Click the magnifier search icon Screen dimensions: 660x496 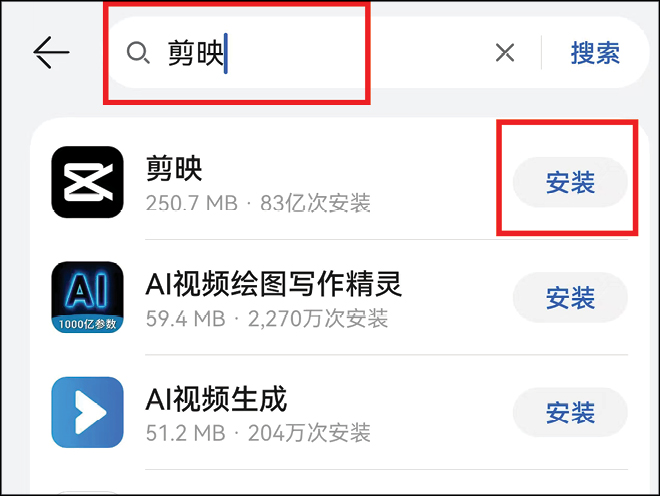pos(138,53)
